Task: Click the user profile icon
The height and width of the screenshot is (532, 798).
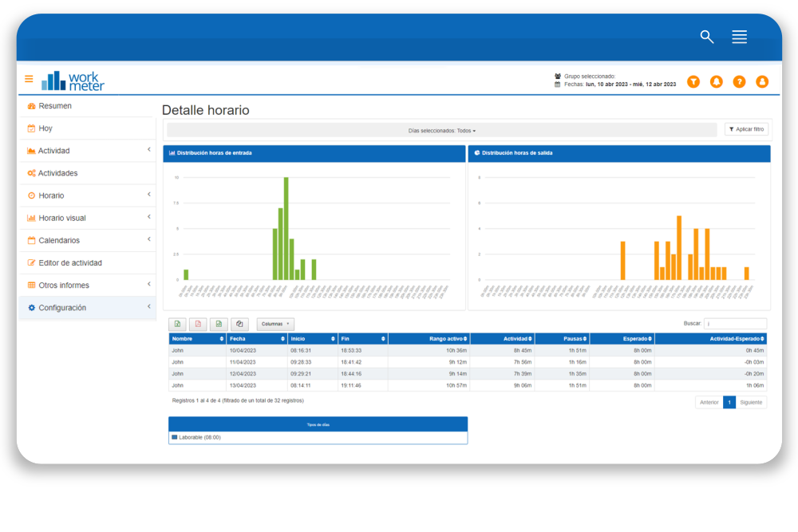Action: pyautogui.click(x=762, y=81)
